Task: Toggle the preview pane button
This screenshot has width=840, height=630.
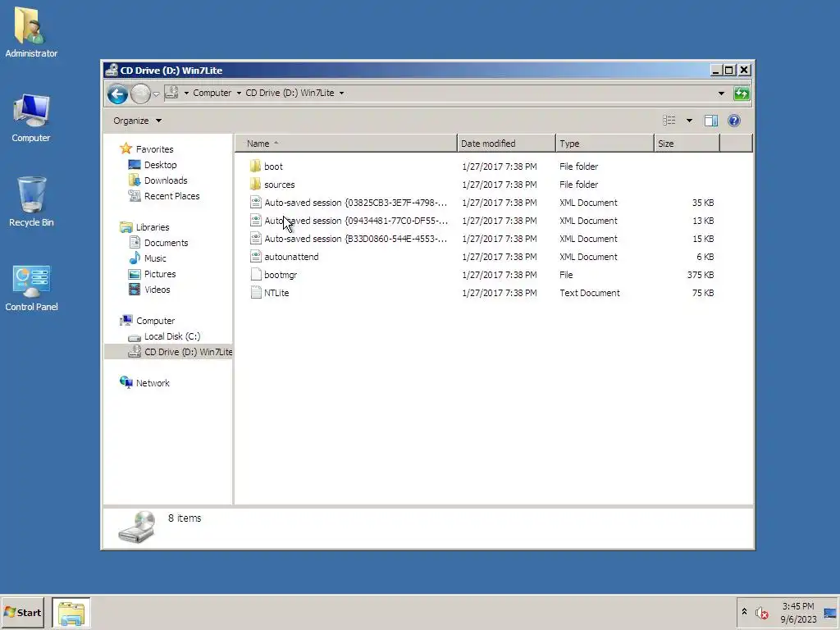Action: (x=711, y=121)
